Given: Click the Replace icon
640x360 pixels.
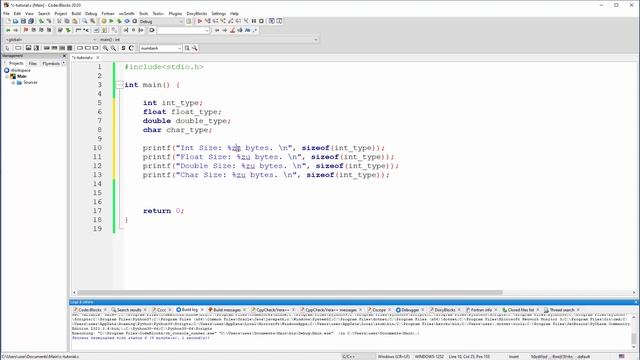Looking at the screenshot, I should [93, 21].
